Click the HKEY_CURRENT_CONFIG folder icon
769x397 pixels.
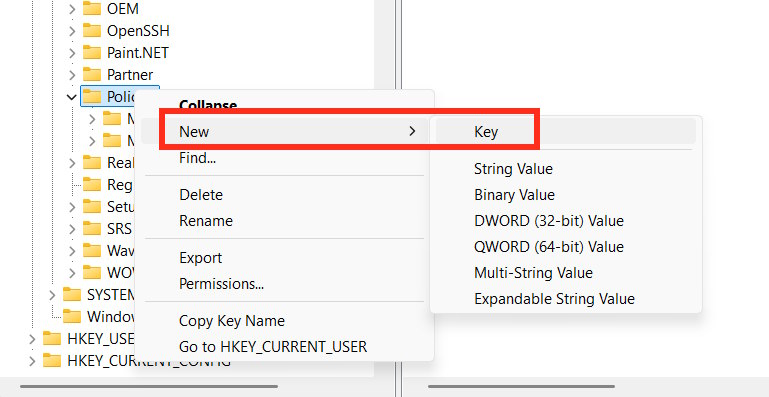[51, 361]
